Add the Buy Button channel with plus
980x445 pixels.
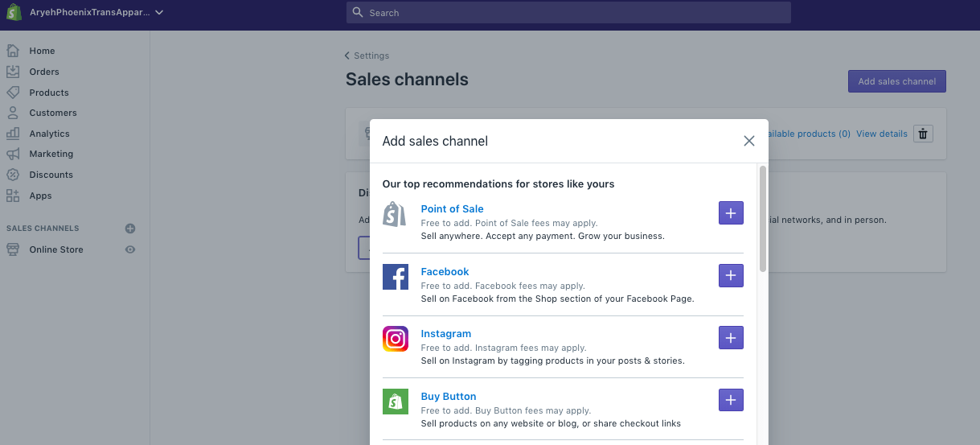[x=731, y=400]
